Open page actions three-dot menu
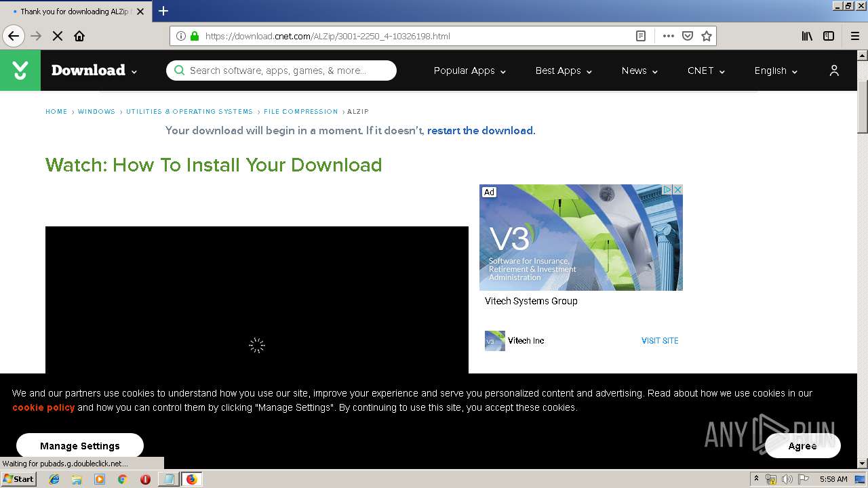Screen dimensions: 868x488 click(669, 36)
